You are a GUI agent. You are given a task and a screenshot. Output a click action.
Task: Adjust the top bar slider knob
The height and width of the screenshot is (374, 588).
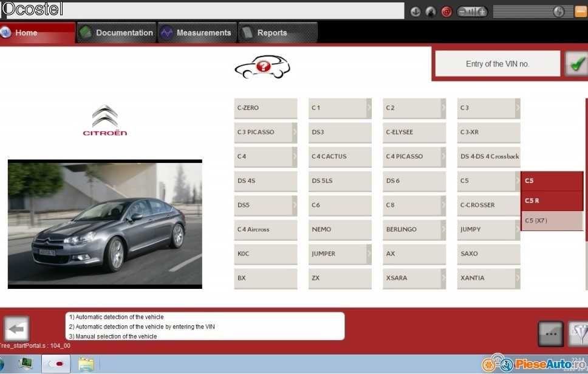[558, 12]
